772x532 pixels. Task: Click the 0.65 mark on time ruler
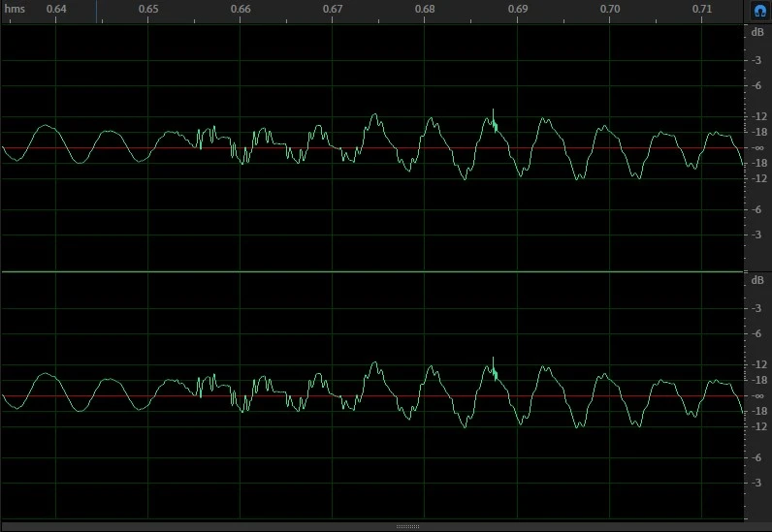[x=148, y=9]
